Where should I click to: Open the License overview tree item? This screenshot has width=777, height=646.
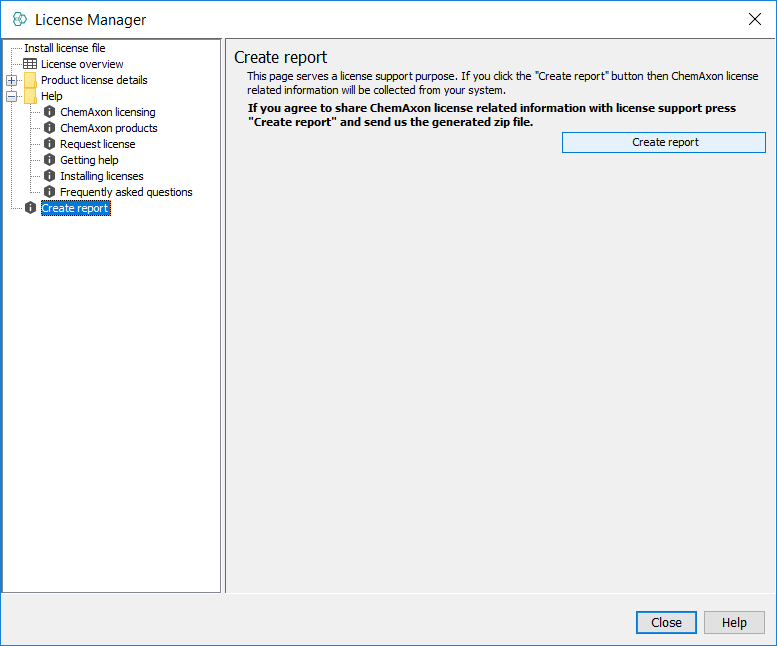[82, 64]
